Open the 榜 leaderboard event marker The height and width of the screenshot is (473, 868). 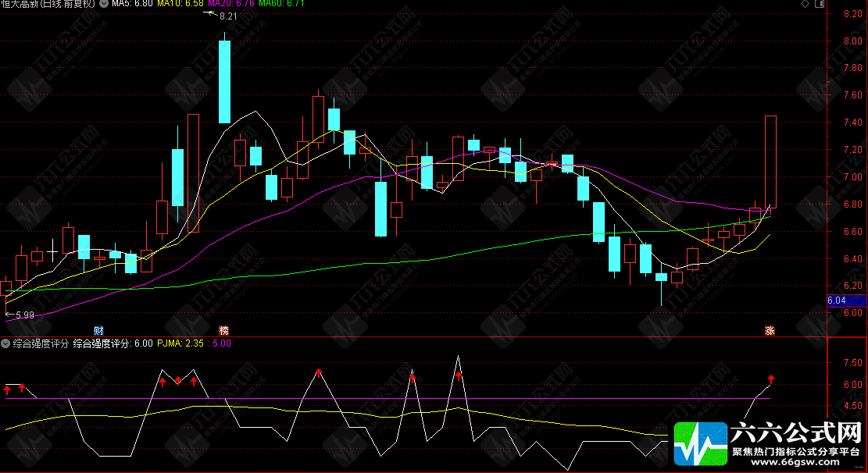tap(223, 331)
